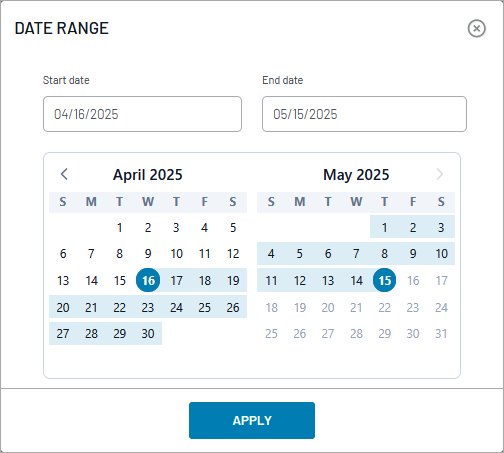Go to previous month with left chevron
Screen dimensions: 504x453
click(64, 174)
